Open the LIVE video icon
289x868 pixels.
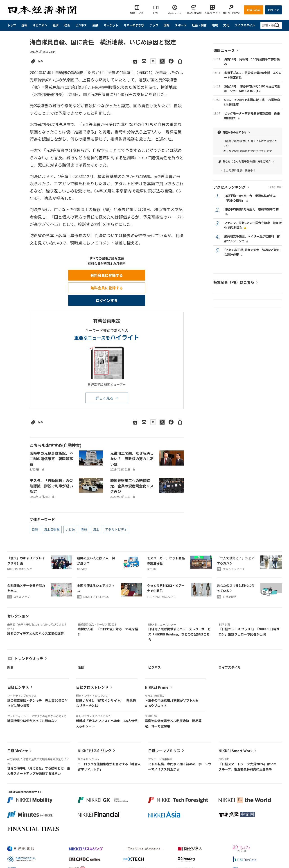[156, 7]
